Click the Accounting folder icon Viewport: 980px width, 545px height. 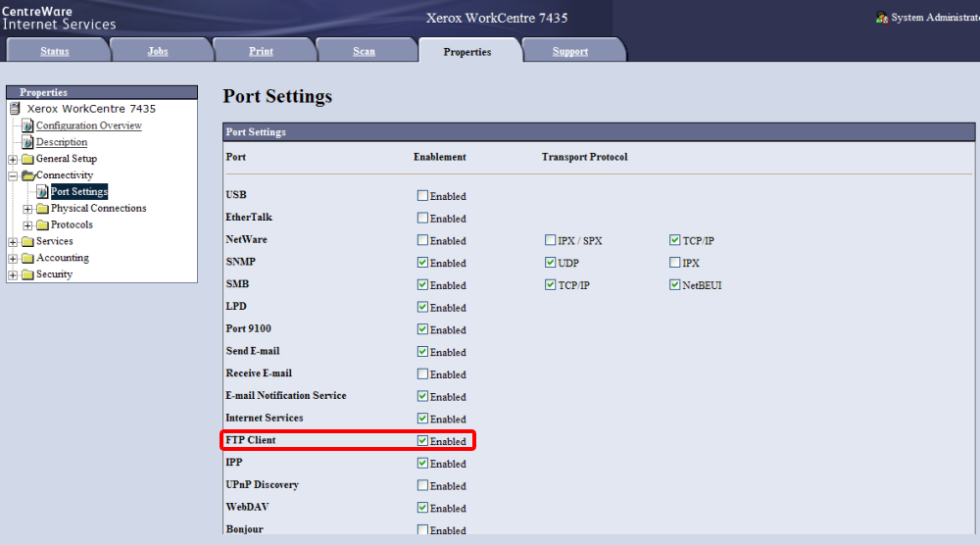coord(28,259)
